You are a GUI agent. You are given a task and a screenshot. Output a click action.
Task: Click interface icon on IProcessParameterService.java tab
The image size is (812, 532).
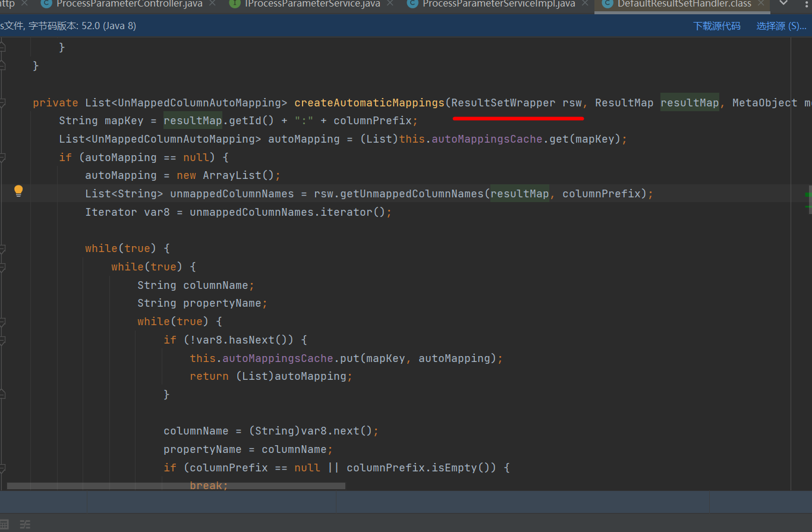point(235,4)
